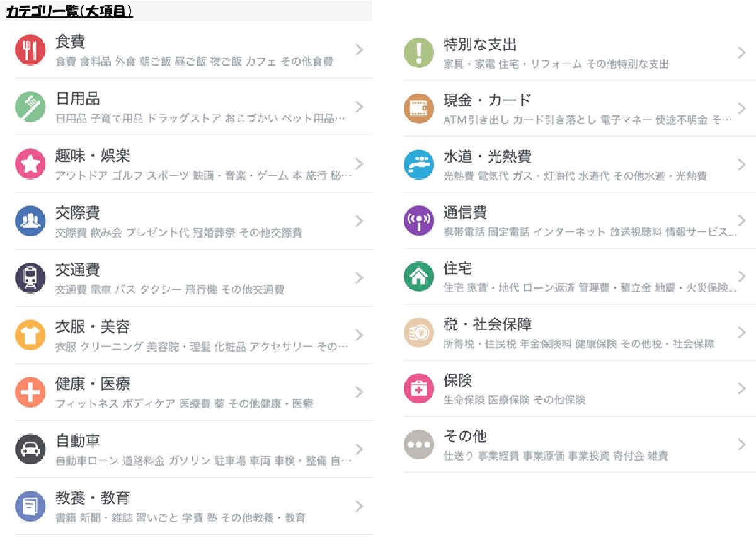Expand 特別な支出 using its chevron arrow
Image resolution: width=756 pixels, height=538 pixels.
click(x=742, y=52)
